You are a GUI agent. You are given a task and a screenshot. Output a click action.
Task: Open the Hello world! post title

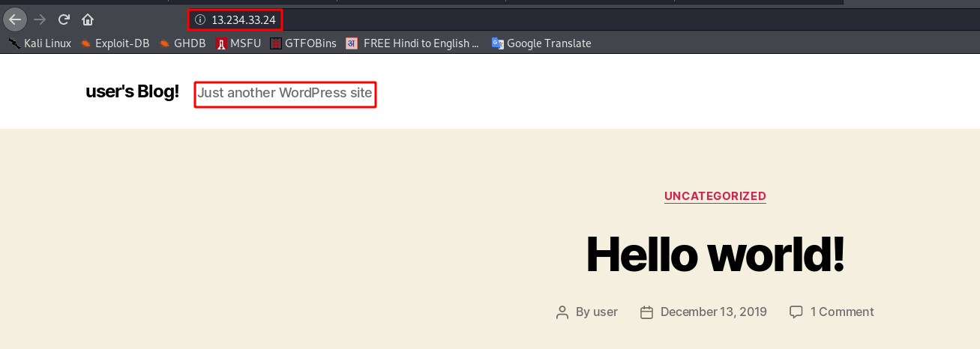tap(715, 254)
